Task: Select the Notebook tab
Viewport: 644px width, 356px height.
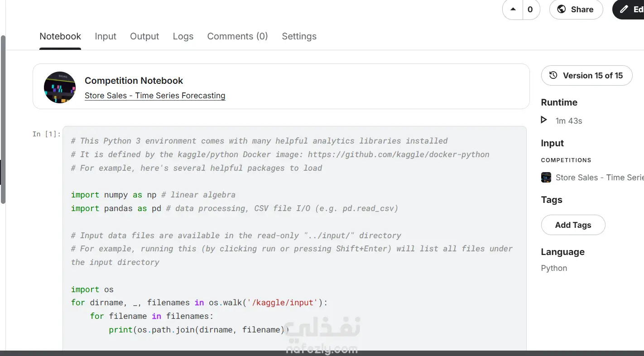Action: (x=60, y=36)
